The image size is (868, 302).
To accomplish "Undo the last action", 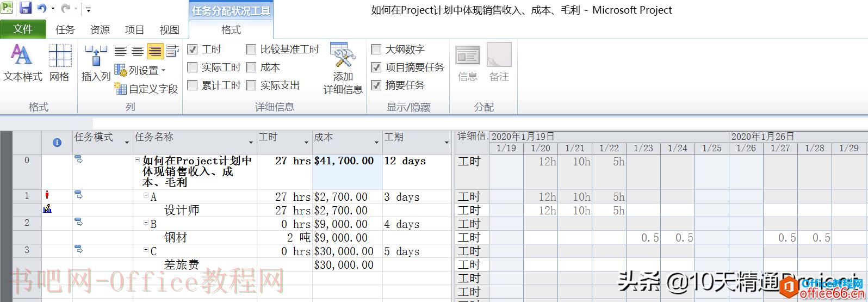I will click(x=42, y=8).
